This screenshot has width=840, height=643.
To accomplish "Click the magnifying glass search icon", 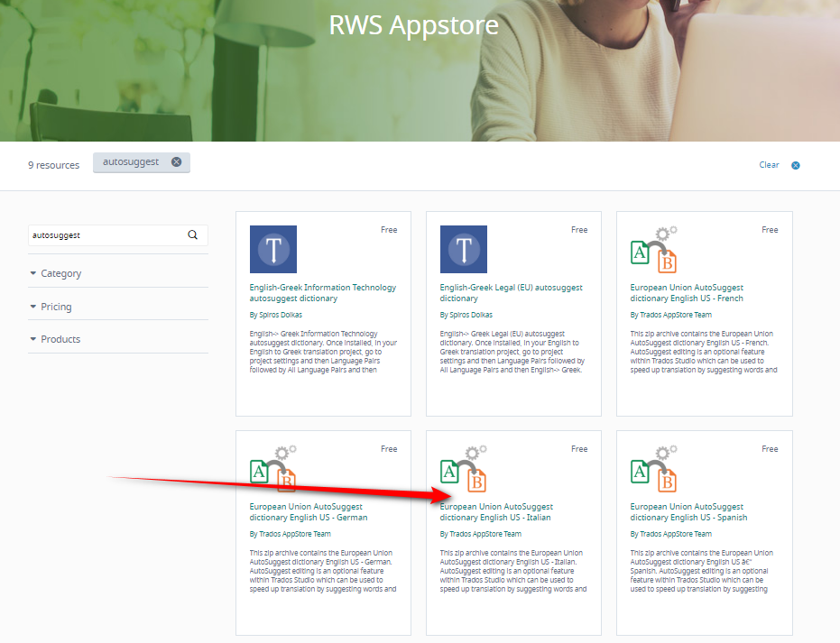I will pyautogui.click(x=192, y=234).
